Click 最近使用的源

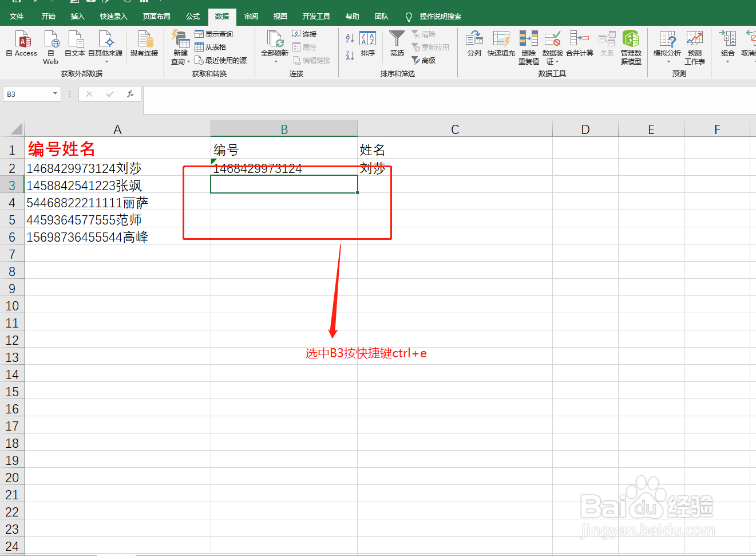(x=220, y=60)
